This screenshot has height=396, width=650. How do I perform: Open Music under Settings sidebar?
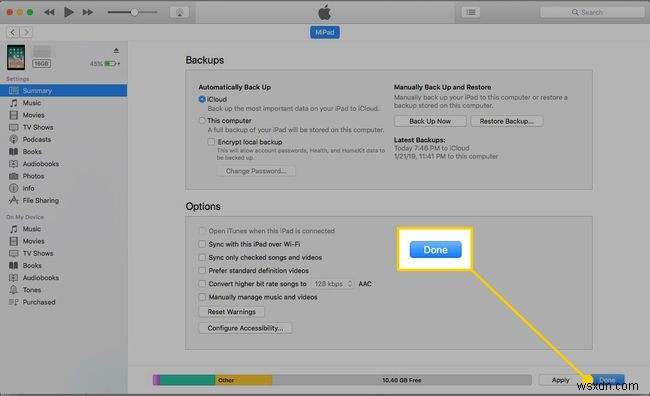(x=63, y=103)
